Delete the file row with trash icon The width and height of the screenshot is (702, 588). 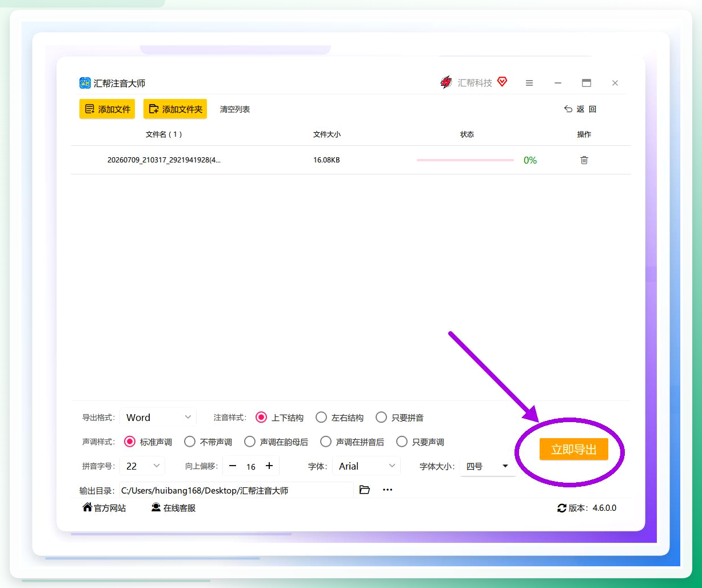click(x=584, y=160)
